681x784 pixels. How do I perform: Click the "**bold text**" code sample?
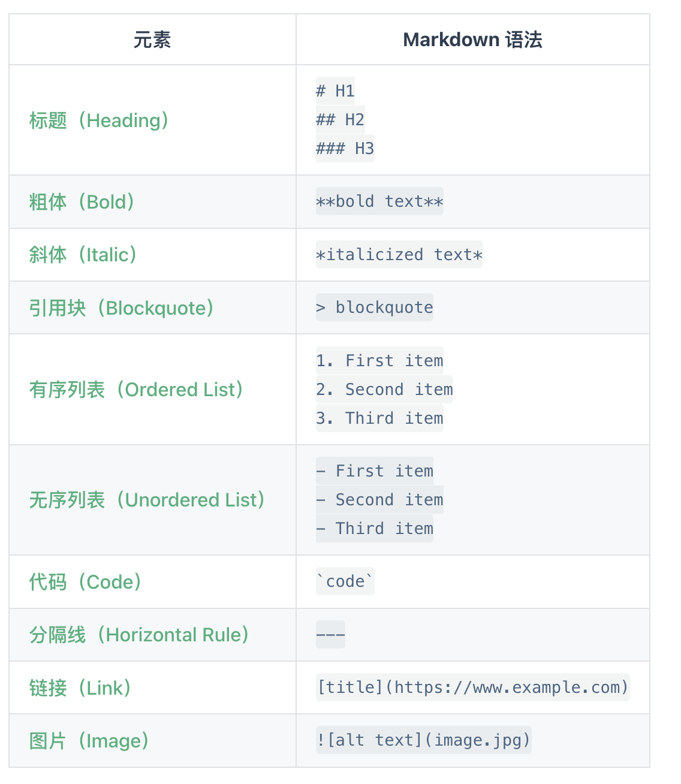pos(379,201)
